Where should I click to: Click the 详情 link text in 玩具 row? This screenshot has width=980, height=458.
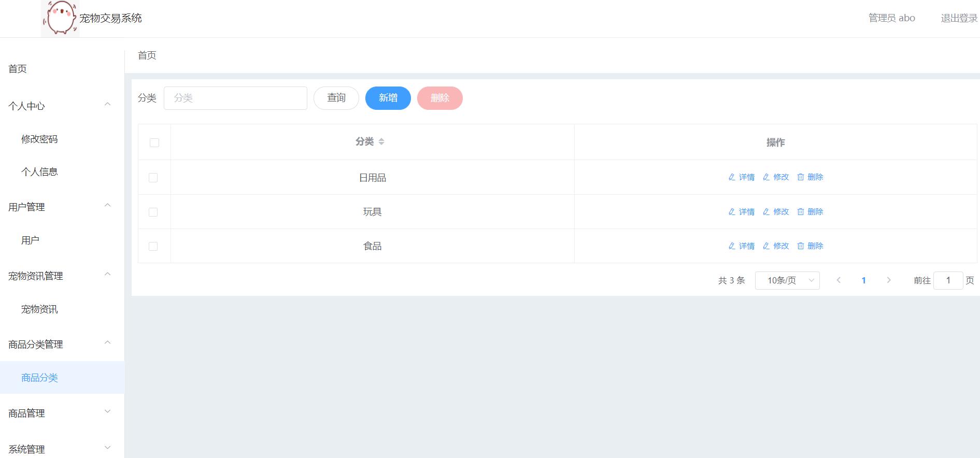coord(747,212)
